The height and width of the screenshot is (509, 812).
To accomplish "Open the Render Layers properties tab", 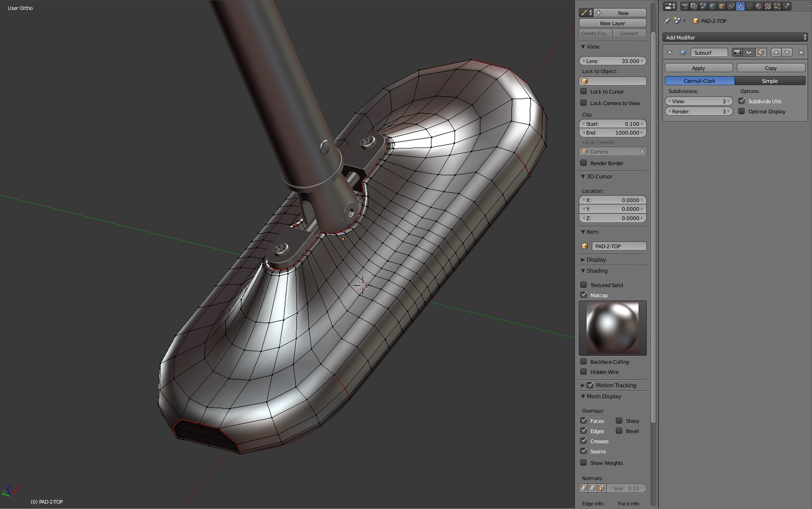I will click(x=694, y=6).
